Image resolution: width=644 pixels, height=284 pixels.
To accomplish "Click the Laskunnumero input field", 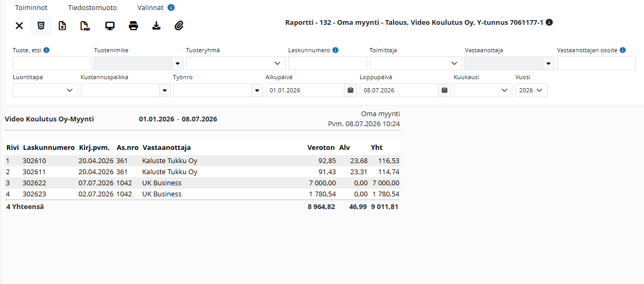I will 328,63.
